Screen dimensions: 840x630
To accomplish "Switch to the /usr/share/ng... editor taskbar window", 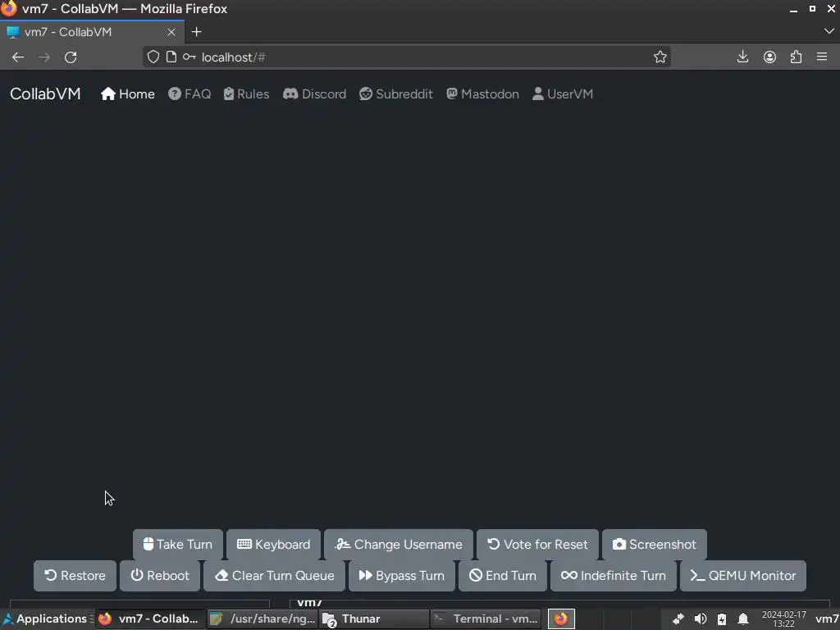I will click(262, 619).
